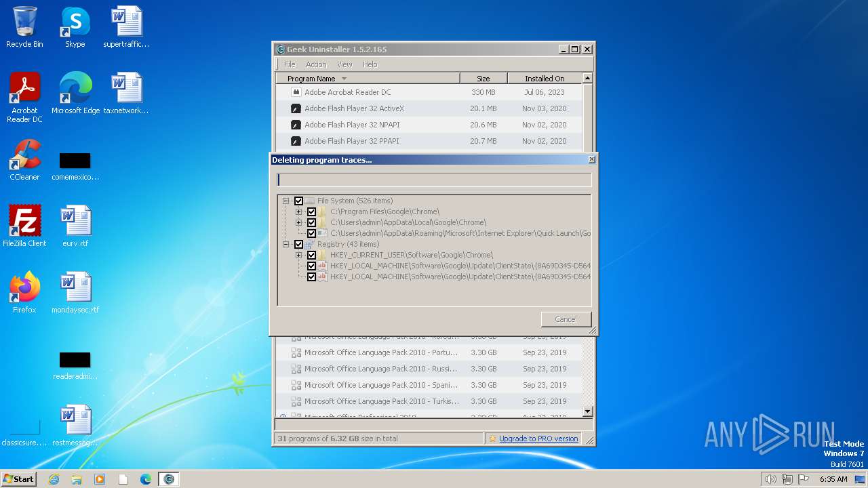Select the FileZilla Client desktop shortcut
The image size is (868, 488).
point(24,226)
